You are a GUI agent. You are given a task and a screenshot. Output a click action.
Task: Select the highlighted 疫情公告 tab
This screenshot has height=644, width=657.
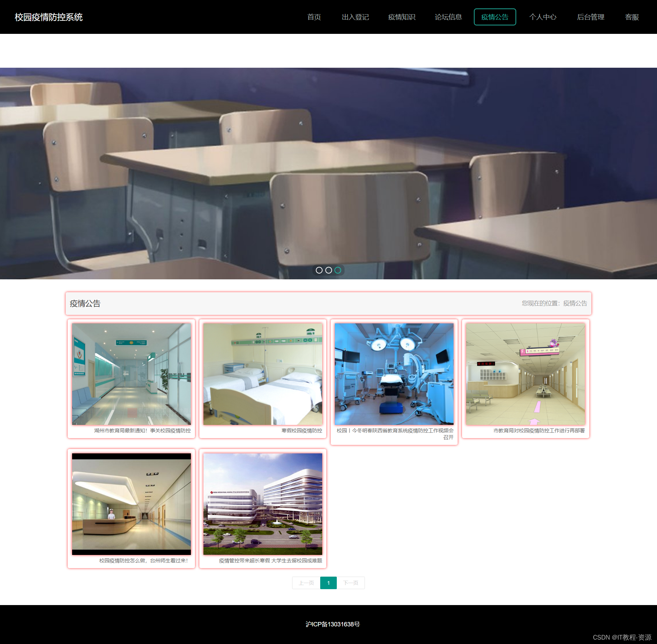click(x=495, y=17)
